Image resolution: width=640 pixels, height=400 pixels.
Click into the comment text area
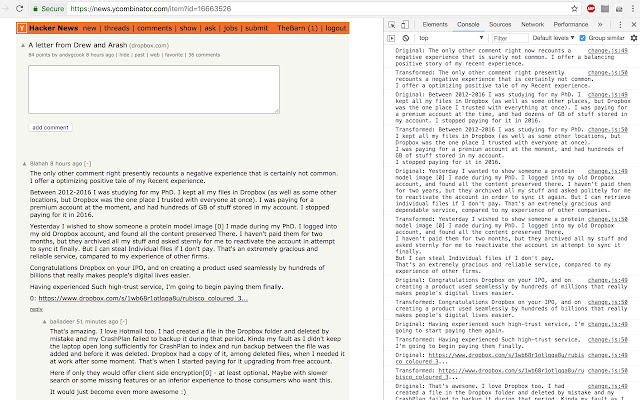point(154,89)
